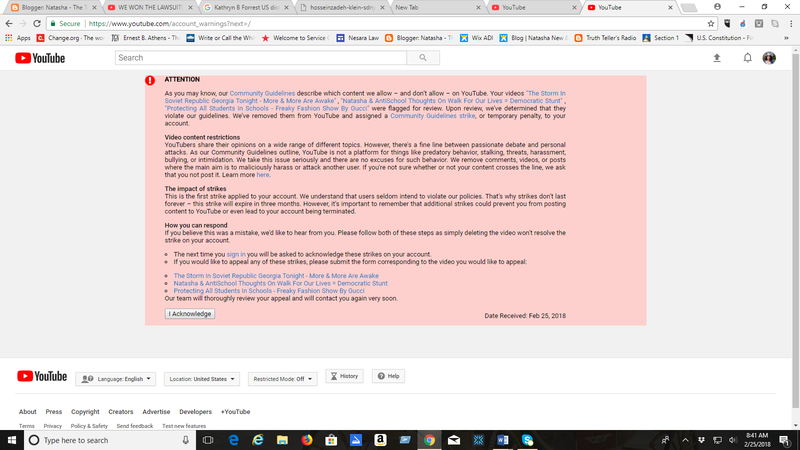Image resolution: width=800 pixels, height=450 pixels.
Task: Open the Amazon app in the taskbar
Action: click(381, 440)
